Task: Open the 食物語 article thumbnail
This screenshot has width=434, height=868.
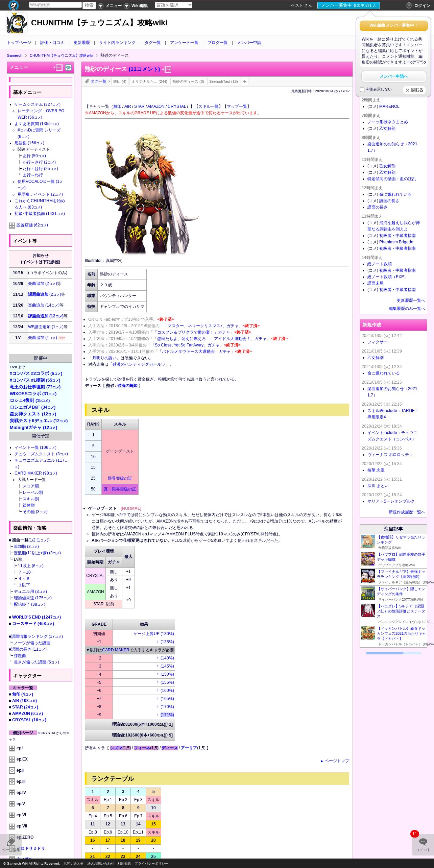Action: [368, 542]
